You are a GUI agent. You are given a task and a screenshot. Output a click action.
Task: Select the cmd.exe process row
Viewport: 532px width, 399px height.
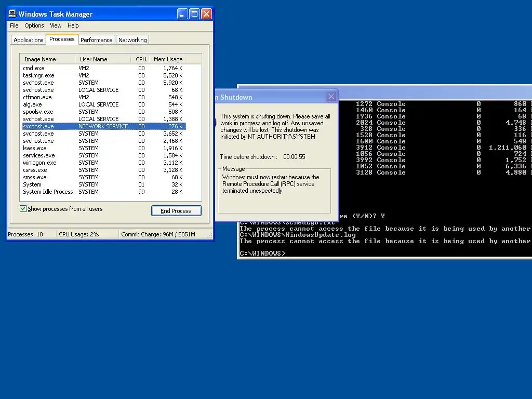click(x=103, y=68)
